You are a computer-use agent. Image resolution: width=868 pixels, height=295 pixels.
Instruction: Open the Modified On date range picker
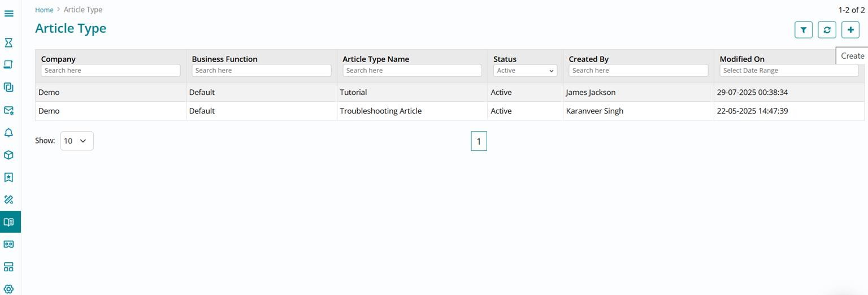(x=789, y=71)
